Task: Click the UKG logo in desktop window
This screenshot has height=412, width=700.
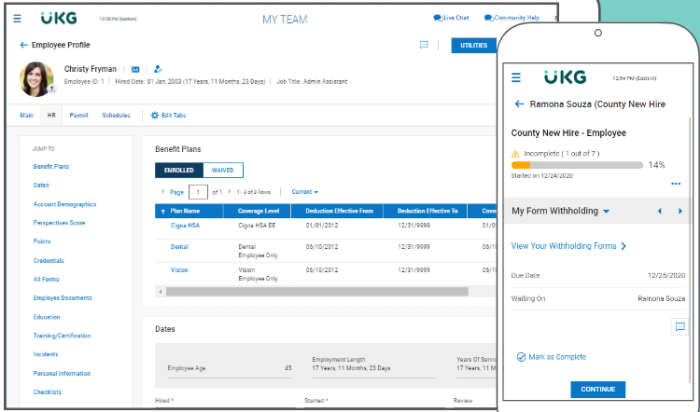Action: pos(59,18)
